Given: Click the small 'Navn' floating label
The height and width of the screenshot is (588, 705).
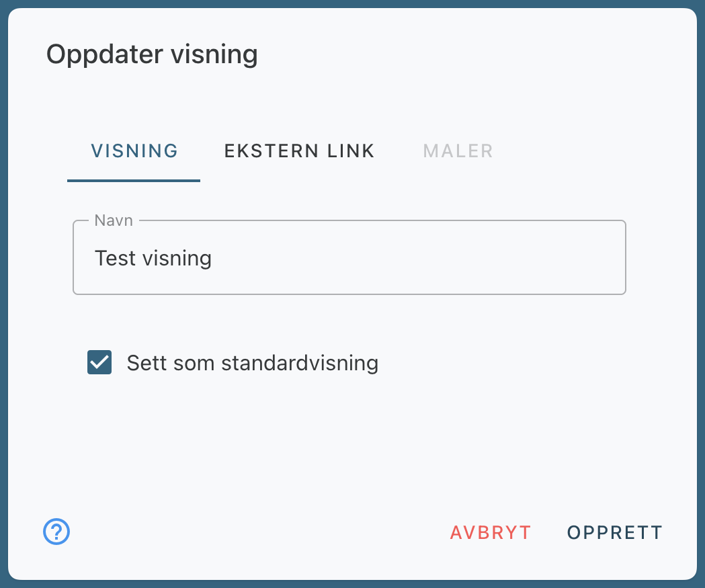Looking at the screenshot, I should tap(114, 220).
